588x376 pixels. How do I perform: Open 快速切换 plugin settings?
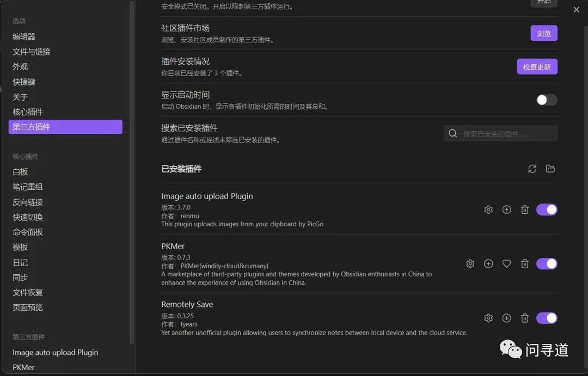(x=66, y=217)
